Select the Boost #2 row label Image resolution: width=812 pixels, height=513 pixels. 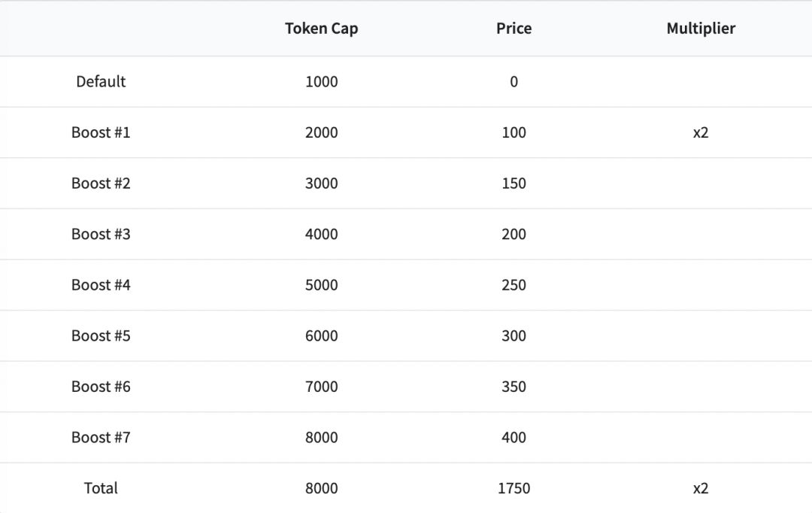pyautogui.click(x=101, y=184)
